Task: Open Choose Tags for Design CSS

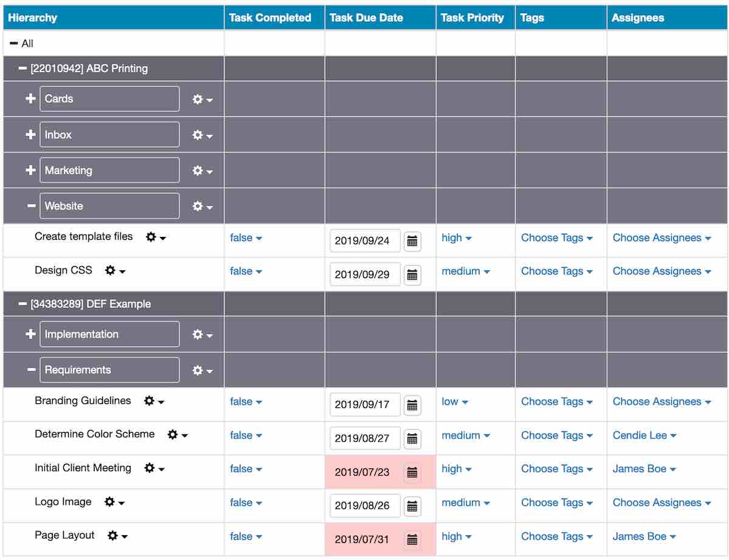Action: pyautogui.click(x=556, y=271)
